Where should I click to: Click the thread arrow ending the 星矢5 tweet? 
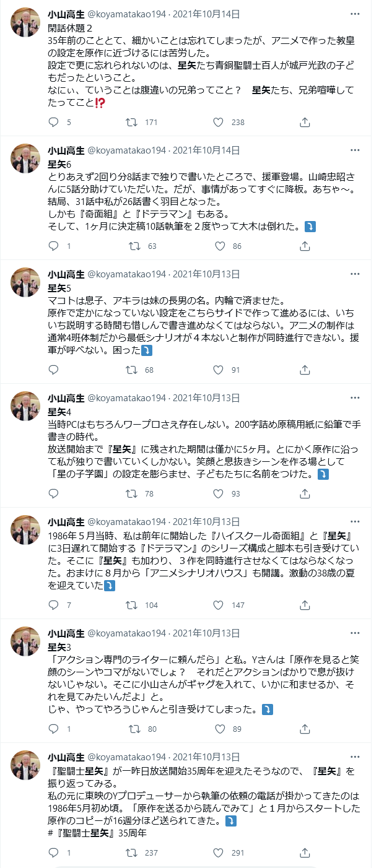147,350
